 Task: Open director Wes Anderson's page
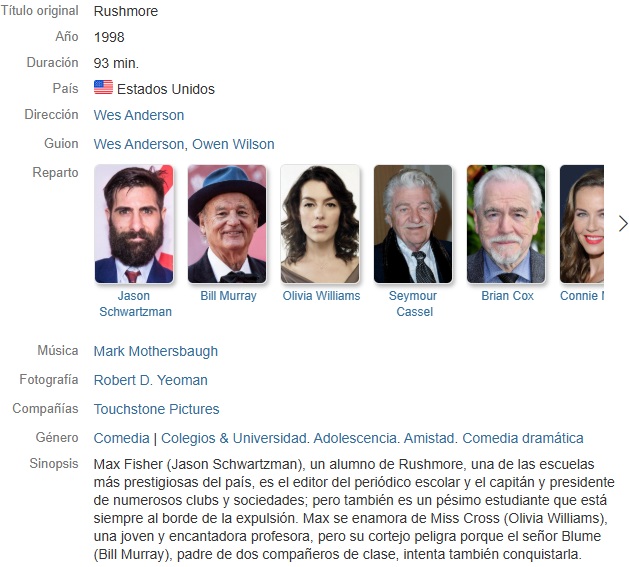pyautogui.click(x=139, y=115)
